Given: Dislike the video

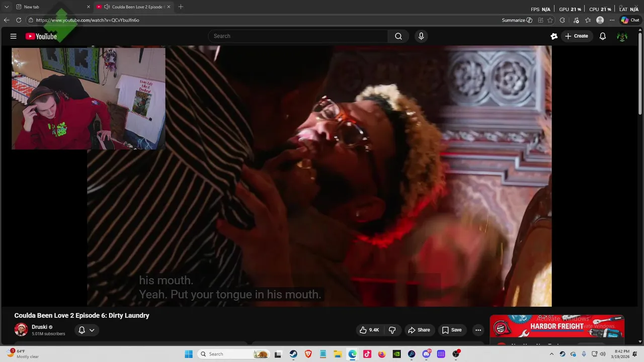Looking at the screenshot, I should (x=392, y=330).
